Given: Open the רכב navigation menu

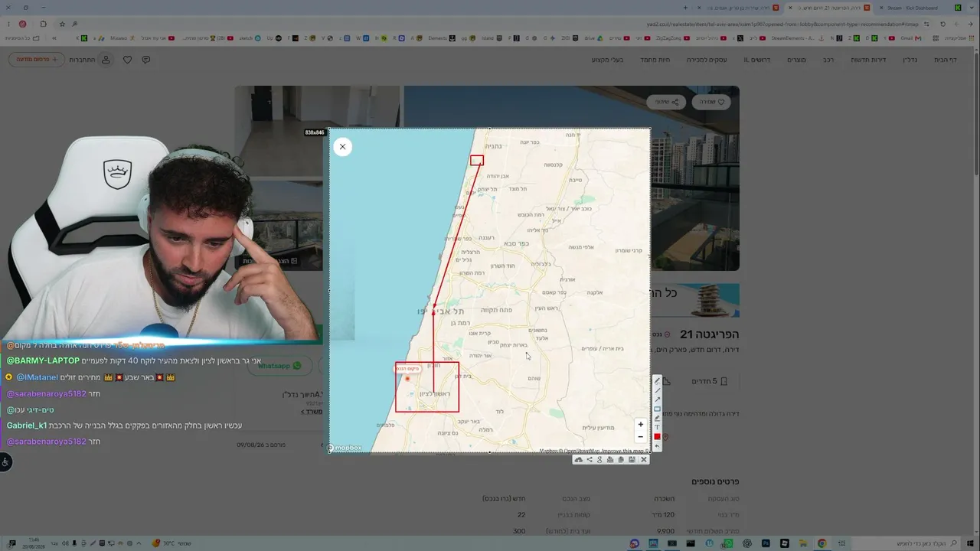Looking at the screenshot, I should [x=828, y=60].
